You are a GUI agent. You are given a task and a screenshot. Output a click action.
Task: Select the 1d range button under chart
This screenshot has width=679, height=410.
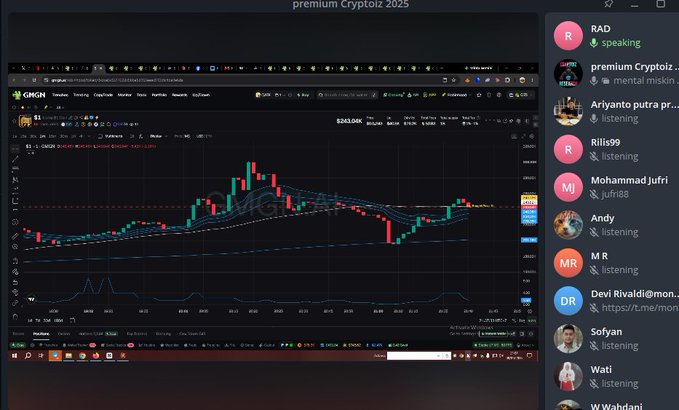click(x=30, y=320)
